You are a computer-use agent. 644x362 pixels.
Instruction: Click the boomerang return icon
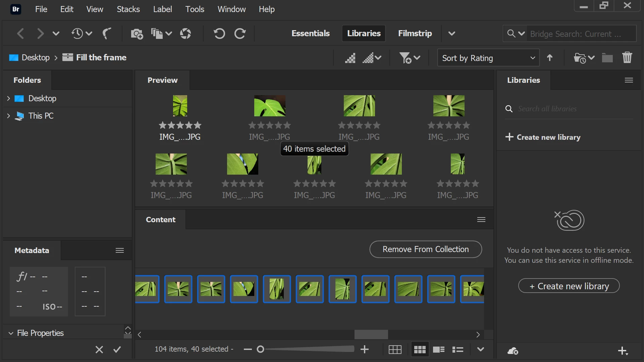(107, 34)
